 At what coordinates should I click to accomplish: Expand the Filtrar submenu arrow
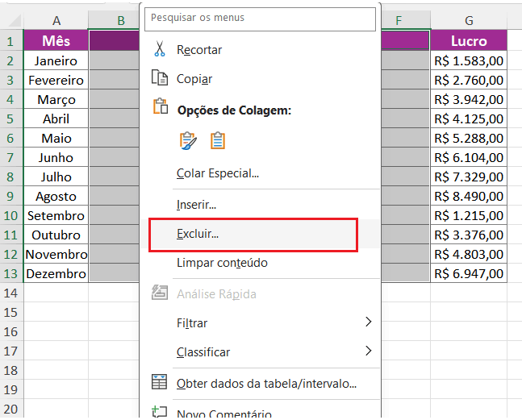(x=369, y=322)
